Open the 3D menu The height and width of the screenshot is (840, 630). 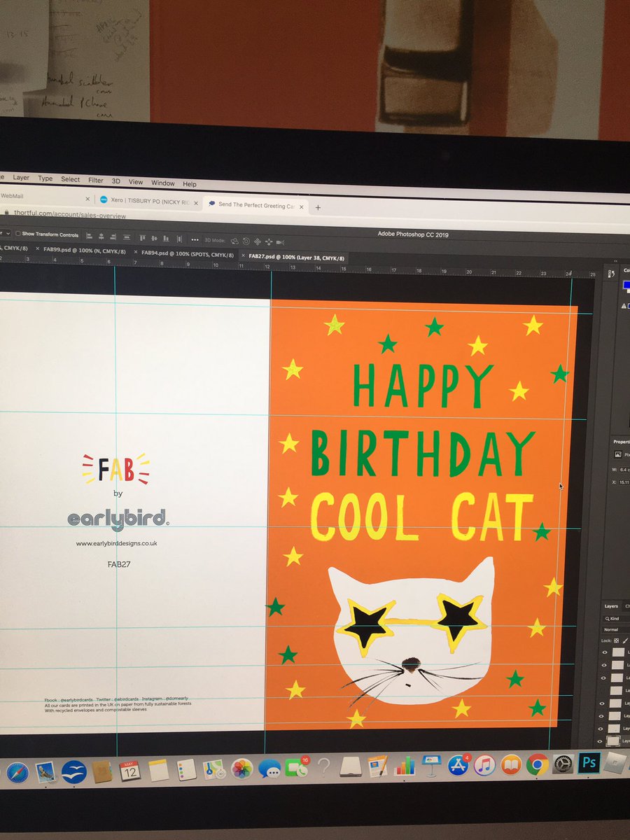[x=116, y=181]
